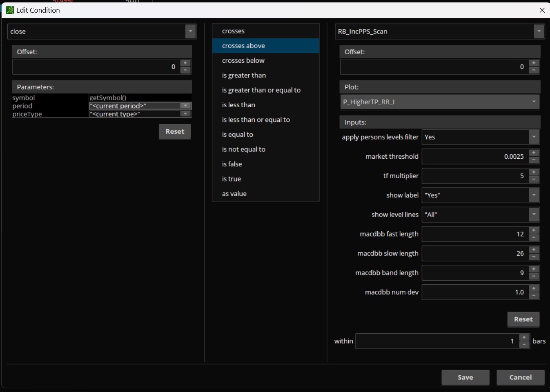
Task: Open the period parameter dropdown
Action: tap(185, 106)
